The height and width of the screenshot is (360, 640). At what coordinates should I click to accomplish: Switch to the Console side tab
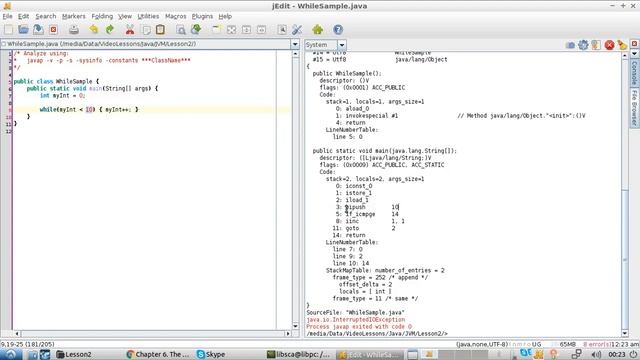[634, 73]
